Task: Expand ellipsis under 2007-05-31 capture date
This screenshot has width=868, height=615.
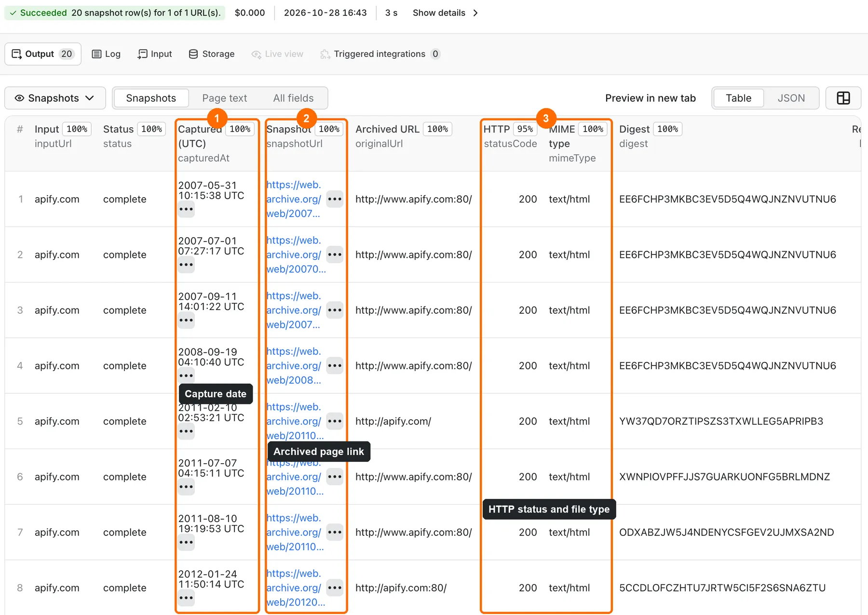Action: (186, 209)
